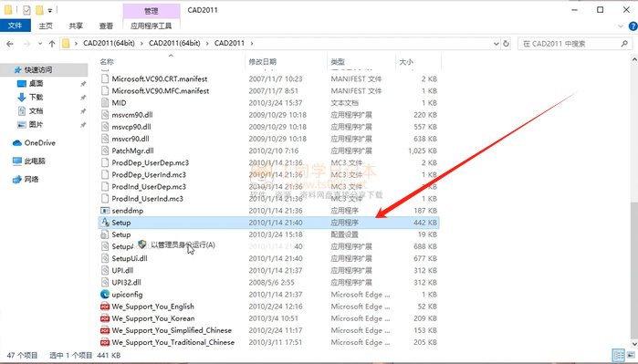Click the search magnifier icon
This screenshot has height=364, width=638.
coord(624,43)
